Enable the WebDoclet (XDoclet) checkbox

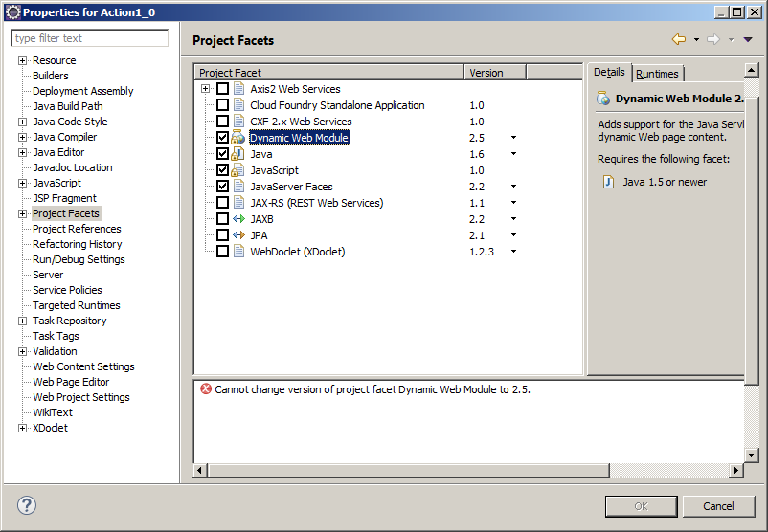(x=222, y=251)
